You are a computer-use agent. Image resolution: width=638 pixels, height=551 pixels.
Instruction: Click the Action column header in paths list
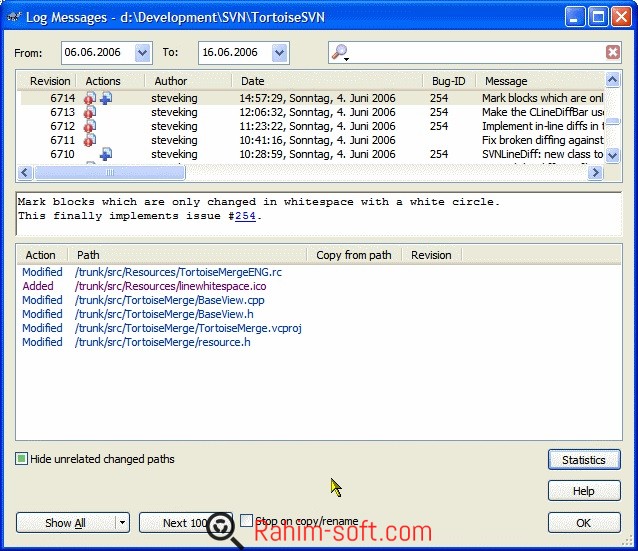pos(42,255)
